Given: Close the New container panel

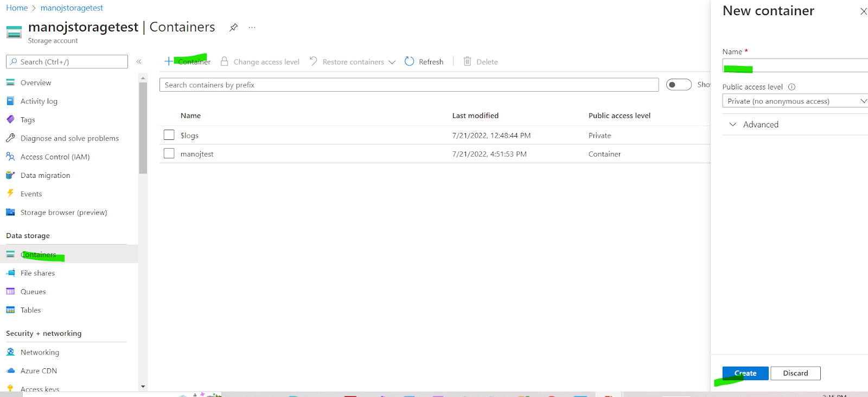Looking at the screenshot, I should coord(863,11).
